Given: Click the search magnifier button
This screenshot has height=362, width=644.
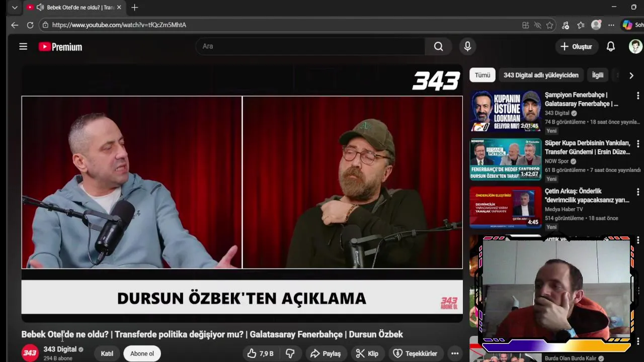Looking at the screenshot, I should [439, 46].
